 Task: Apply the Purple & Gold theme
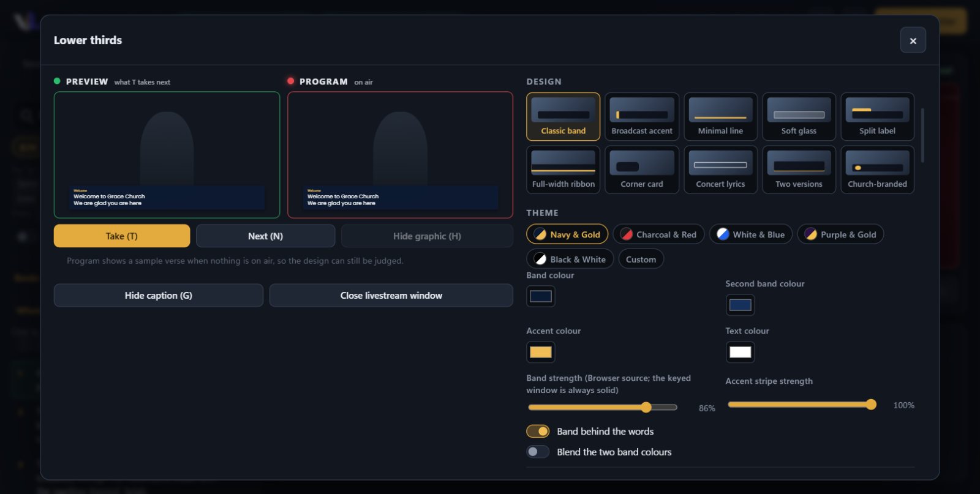pos(840,234)
